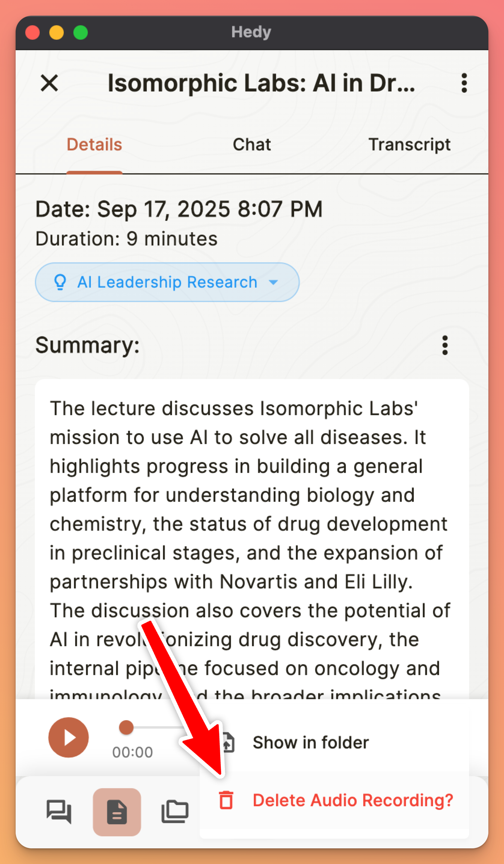This screenshot has height=864, width=504.
Task: Select the Details tab
Action: [94, 145]
